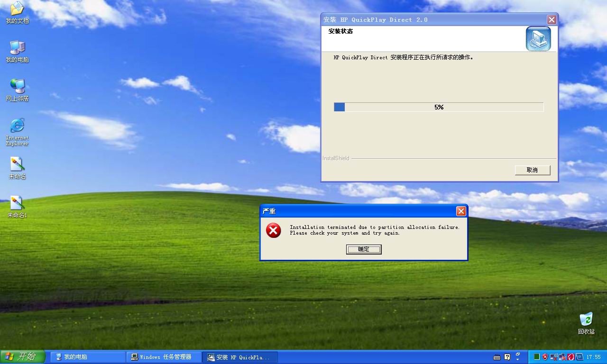This screenshot has width=607, height=364.
Task: Click the InstallShield label
Action: 336,158
